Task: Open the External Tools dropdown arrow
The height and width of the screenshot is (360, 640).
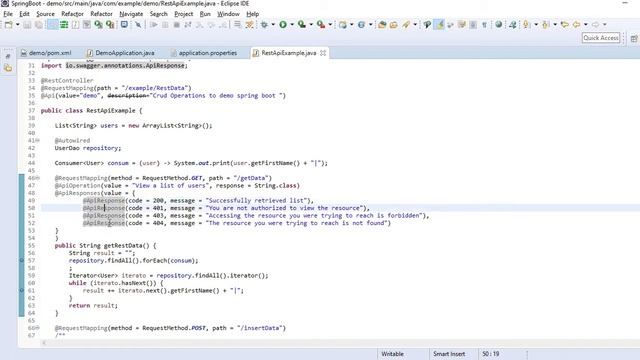Action: pyautogui.click(x=330, y=25)
